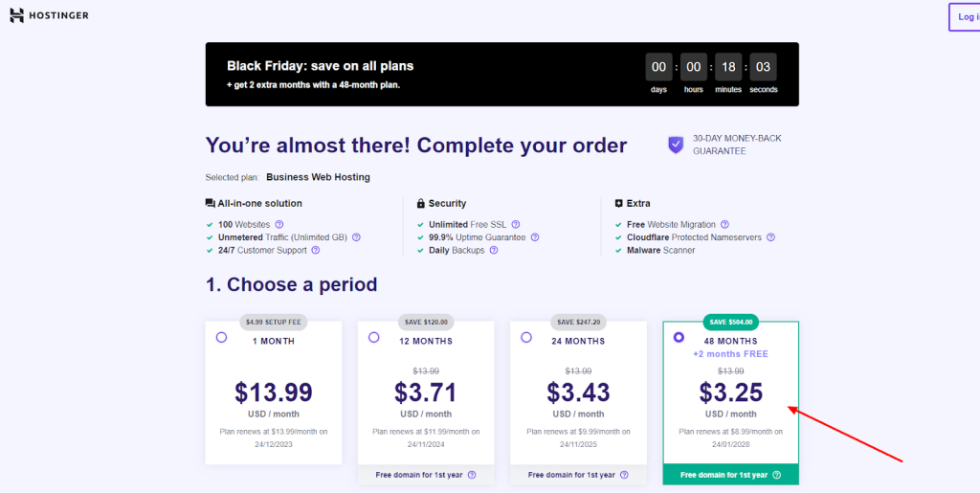980x493 pixels.
Task: Select the 48 Months plan radio button
Action: [x=679, y=337]
